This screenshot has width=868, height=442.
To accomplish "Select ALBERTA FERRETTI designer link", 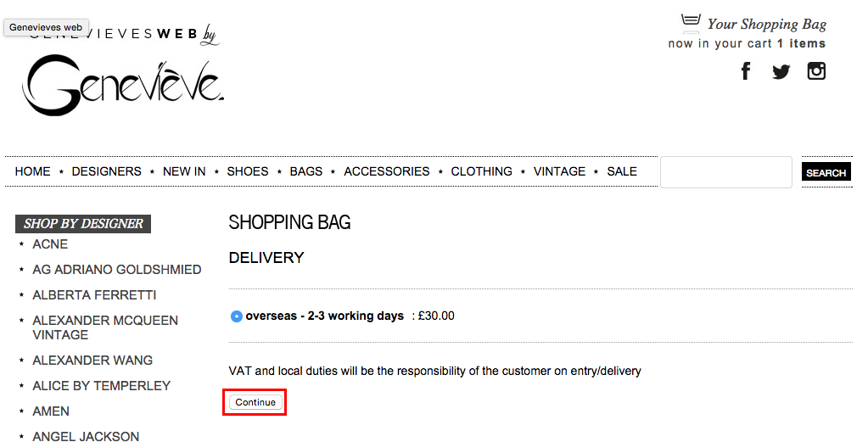I will pyautogui.click(x=94, y=295).
